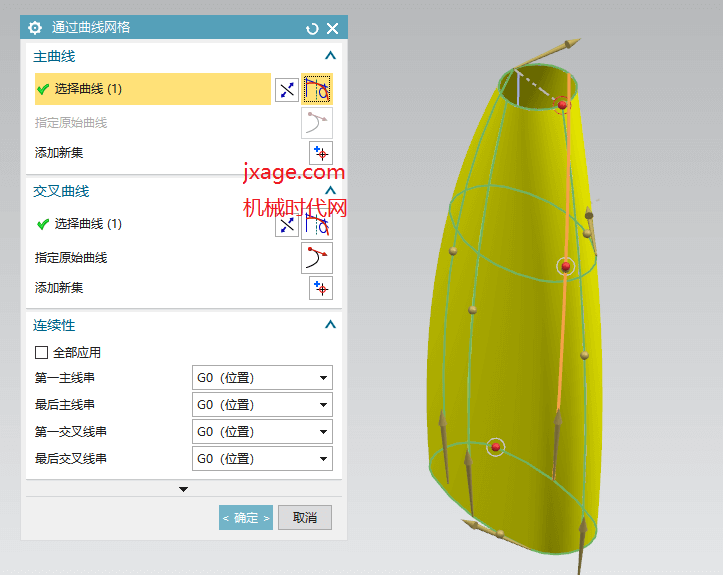
Task: Click the reset dialog icon in title bar
Action: (x=312, y=29)
